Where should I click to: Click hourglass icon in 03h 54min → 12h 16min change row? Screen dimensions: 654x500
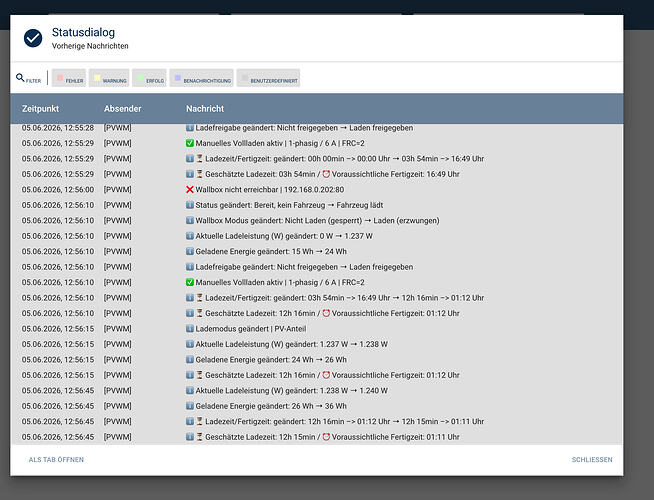200,298
